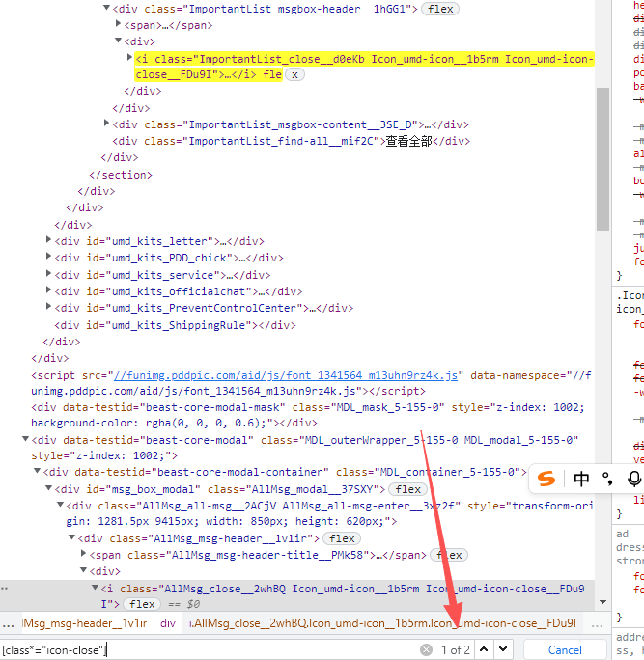Expand the AllMsg_msg-header-title span
Screen dimensions: 644x660
(83, 554)
